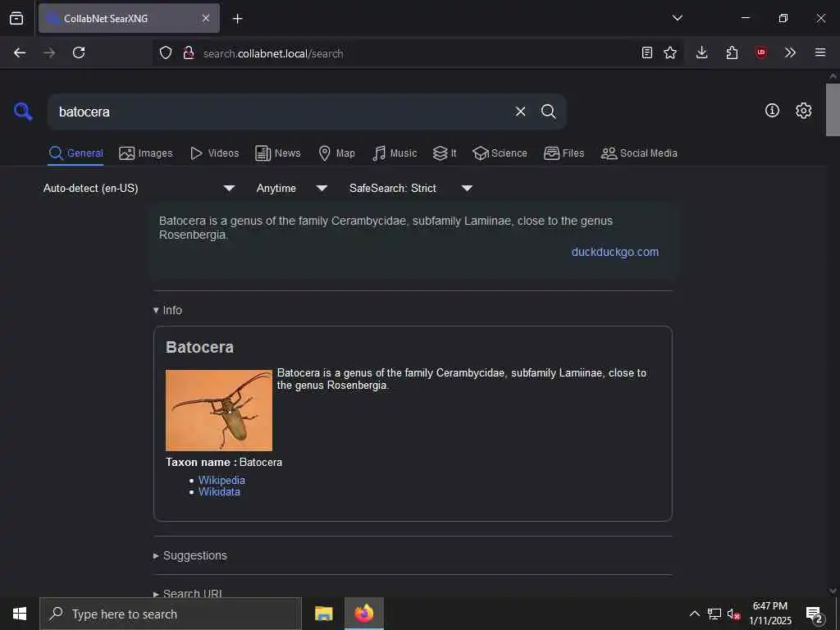840x630 pixels.
Task: Open Firefox View icon
Action: tap(16, 18)
